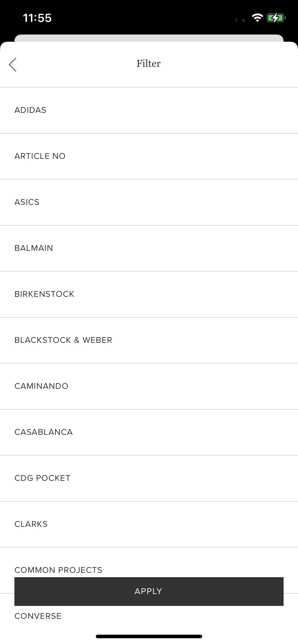Pick the BLACKSTOCK & WEBER option
298x644 pixels.
tap(149, 340)
